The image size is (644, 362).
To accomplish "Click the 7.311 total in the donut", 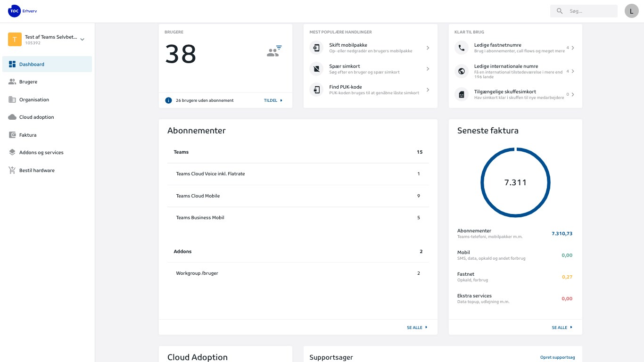I will 515,182.
